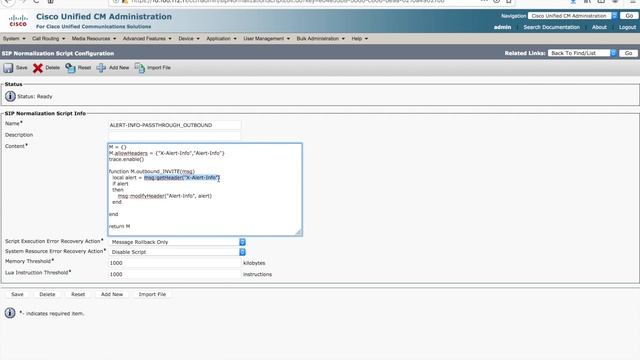Viewport: 640px width, 360px height.
Task: Click the info icon beside required item note
Action: tap(10, 313)
